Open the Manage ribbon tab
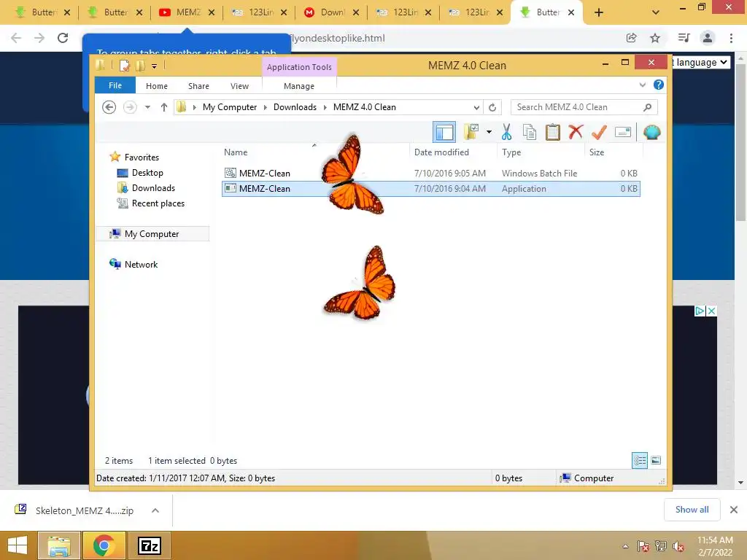 (299, 86)
